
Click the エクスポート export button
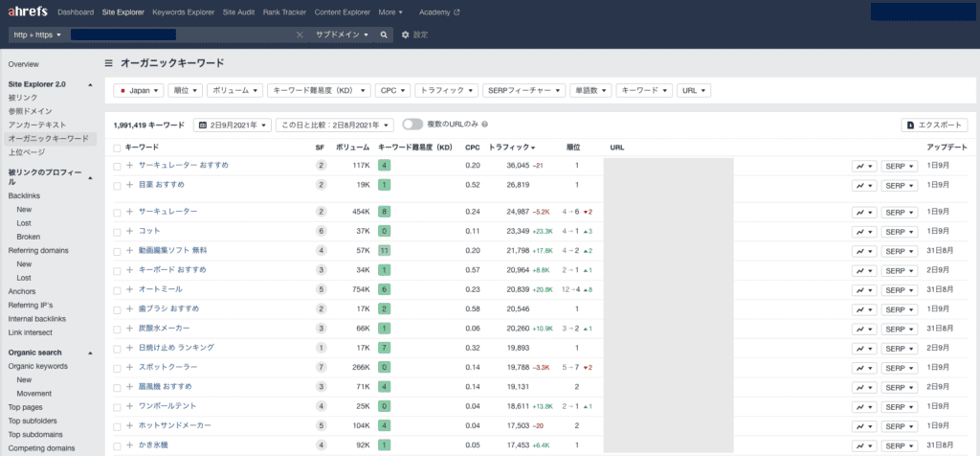(x=934, y=125)
